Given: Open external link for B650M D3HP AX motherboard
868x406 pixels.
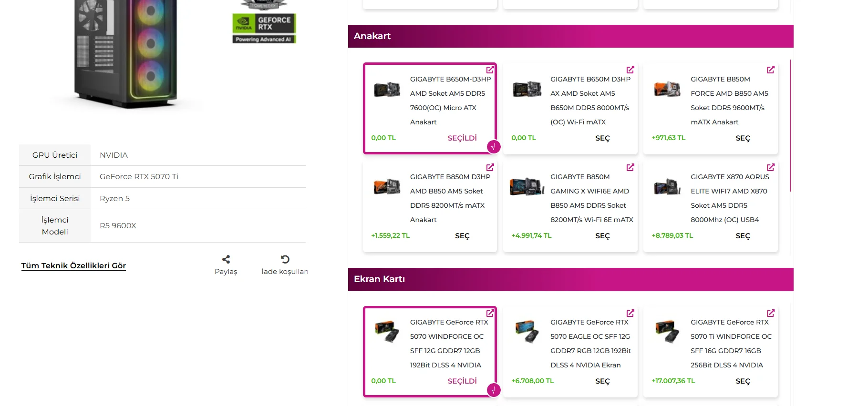Looking at the screenshot, I should click(630, 70).
